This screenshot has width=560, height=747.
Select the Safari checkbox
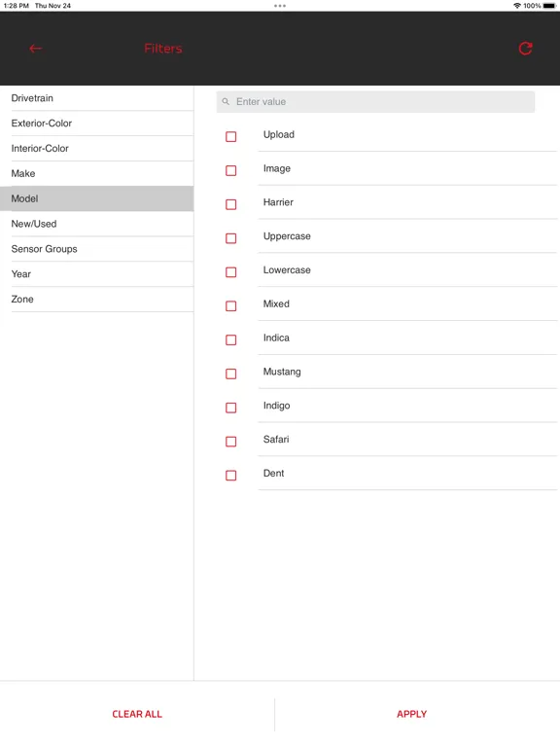point(231,442)
